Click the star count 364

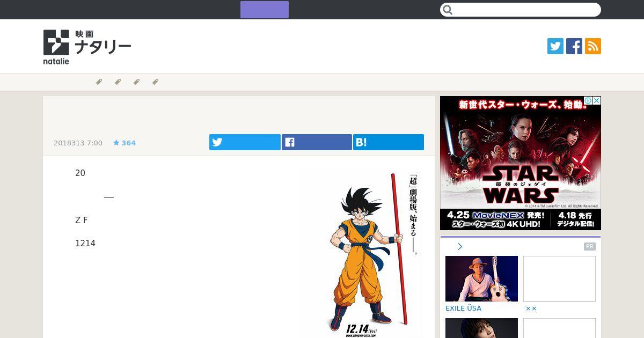point(125,143)
